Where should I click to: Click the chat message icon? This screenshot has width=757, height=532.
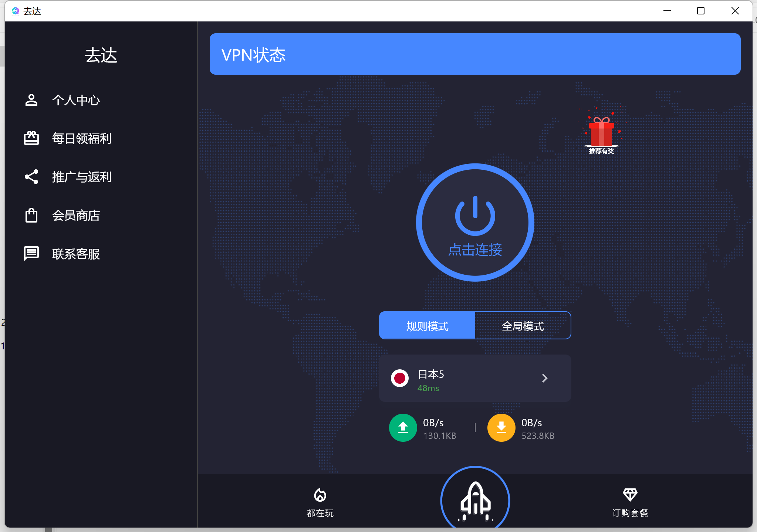click(x=31, y=254)
